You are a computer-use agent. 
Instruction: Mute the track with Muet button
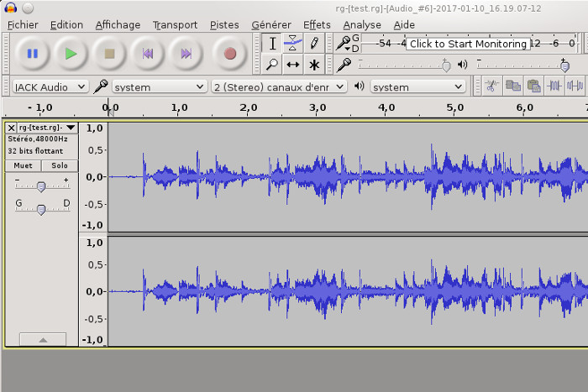(23, 166)
